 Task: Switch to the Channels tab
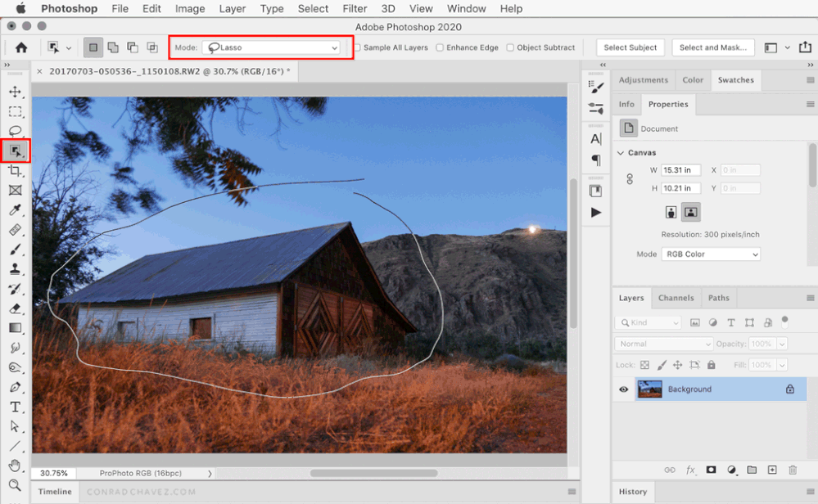click(676, 298)
